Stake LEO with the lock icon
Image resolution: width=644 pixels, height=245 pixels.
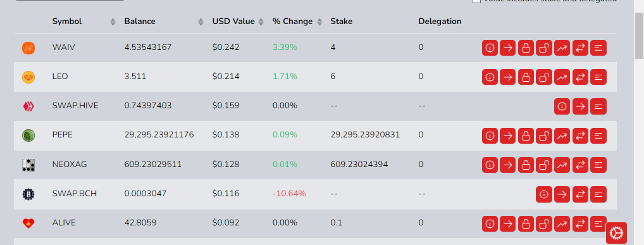coord(526,77)
